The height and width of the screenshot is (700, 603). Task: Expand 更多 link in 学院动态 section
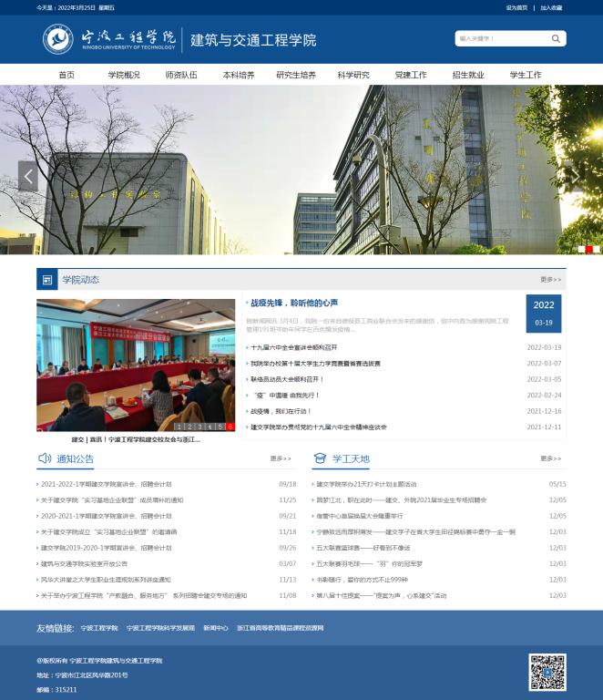click(x=551, y=280)
